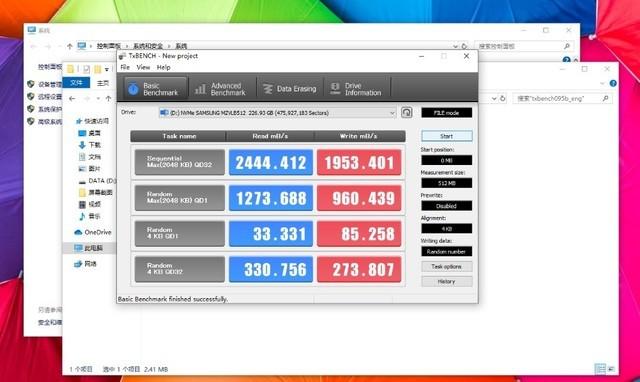The width and height of the screenshot is (640, 382).
Task: Open Task options
Action: pos(446,267)
